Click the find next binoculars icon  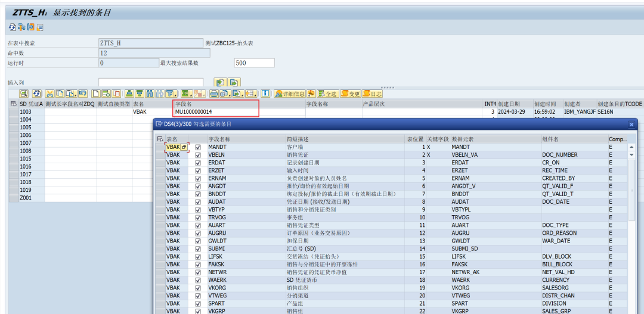tap(160, 94)
